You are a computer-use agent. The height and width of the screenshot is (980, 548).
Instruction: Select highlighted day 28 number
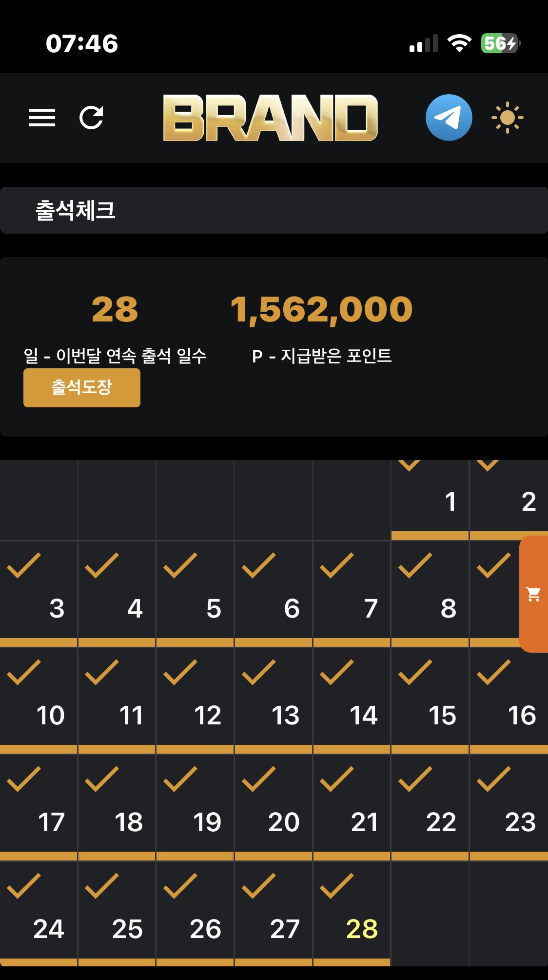(362, 929)
